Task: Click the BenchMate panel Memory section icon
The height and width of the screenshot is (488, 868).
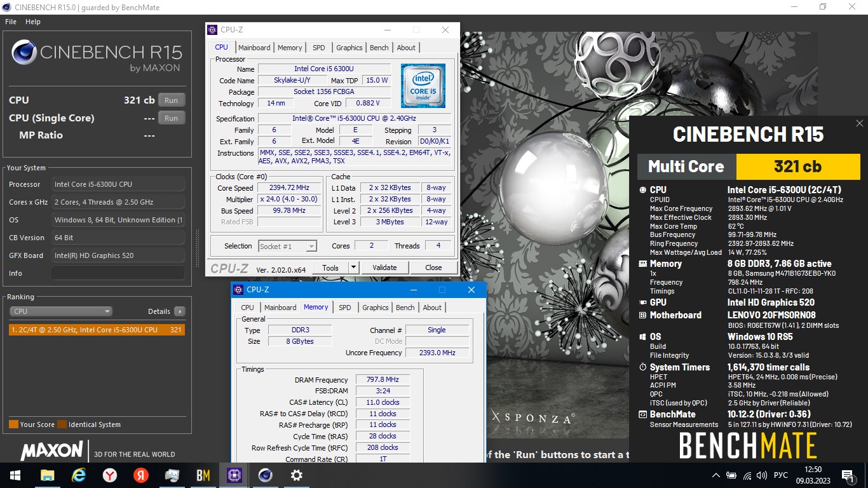Action: tap(643, 264)
